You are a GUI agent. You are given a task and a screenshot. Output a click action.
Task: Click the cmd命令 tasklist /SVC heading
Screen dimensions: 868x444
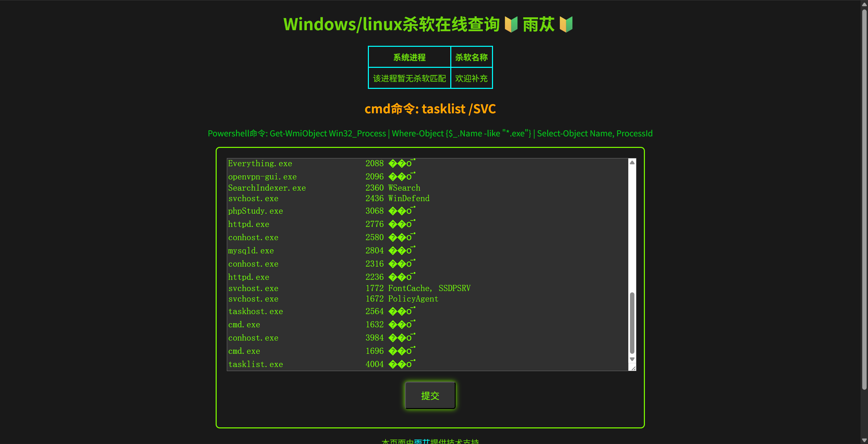430,109
